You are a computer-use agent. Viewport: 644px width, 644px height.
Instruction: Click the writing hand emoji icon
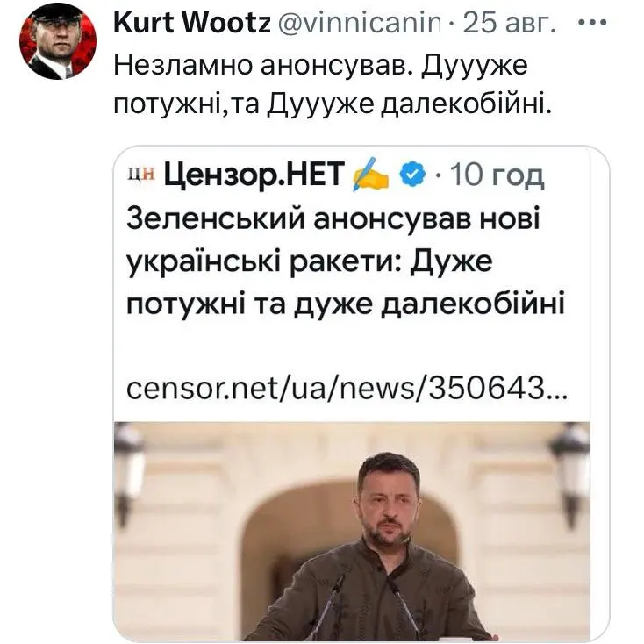370,175
